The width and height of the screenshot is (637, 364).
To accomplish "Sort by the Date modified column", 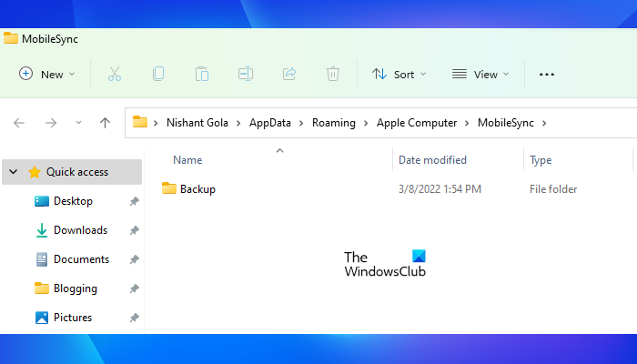I will click(432, 160).
